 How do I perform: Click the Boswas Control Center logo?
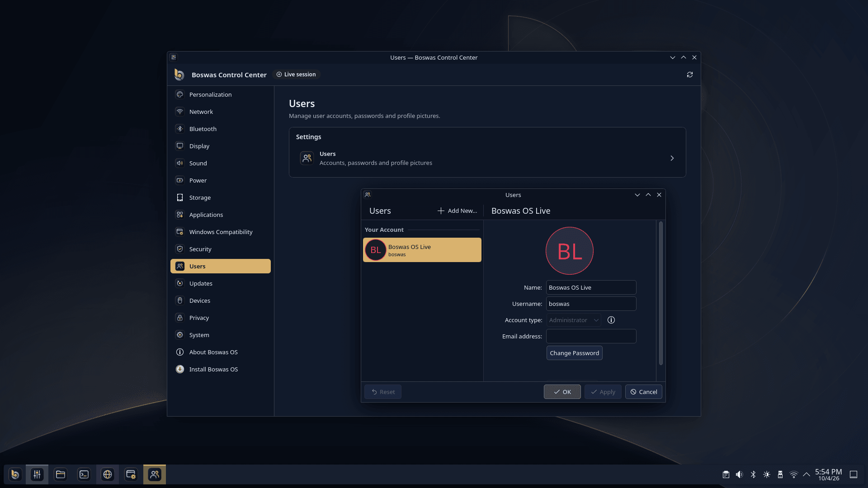(x=179, y=75)
